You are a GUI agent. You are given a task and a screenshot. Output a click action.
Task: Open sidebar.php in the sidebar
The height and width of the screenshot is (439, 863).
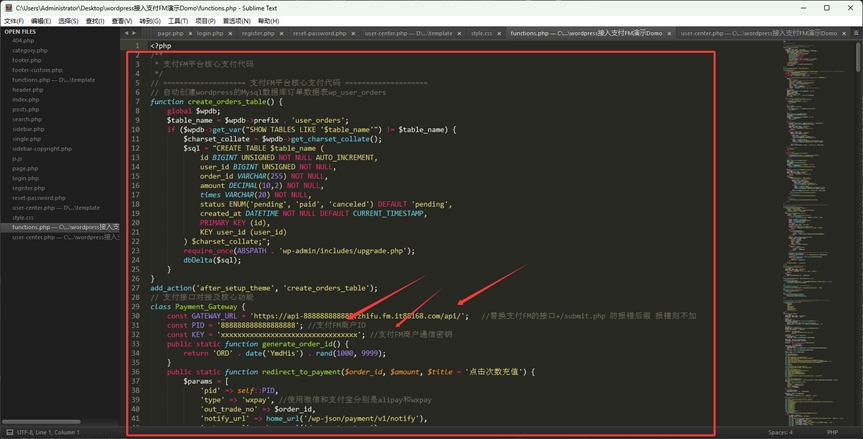click(28, 129)
